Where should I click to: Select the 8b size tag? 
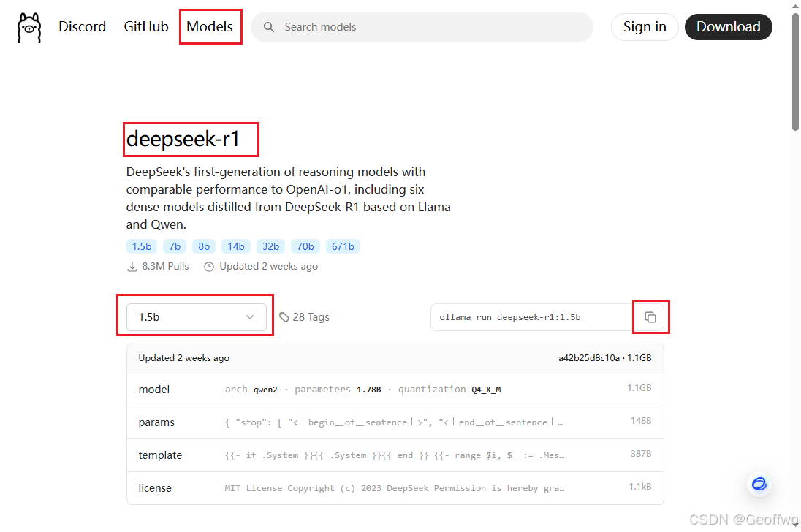(204, 246)
